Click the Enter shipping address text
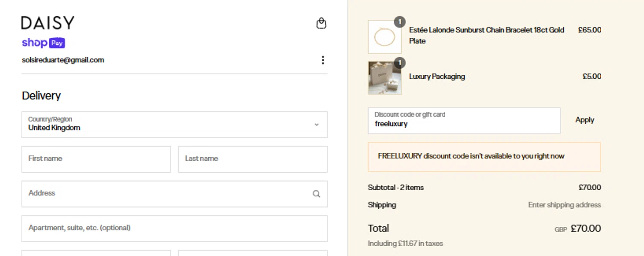644x256 pixels. point(565,205)
